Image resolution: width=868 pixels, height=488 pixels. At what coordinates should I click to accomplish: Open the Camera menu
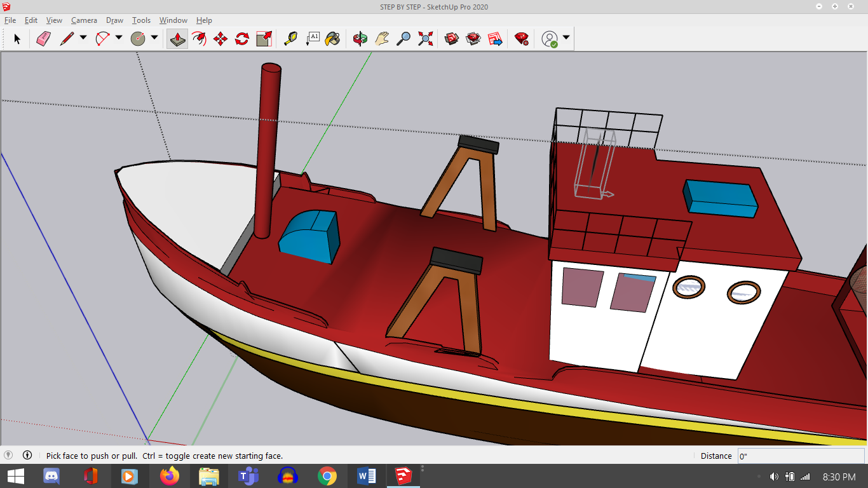click(x=84, y=20)
